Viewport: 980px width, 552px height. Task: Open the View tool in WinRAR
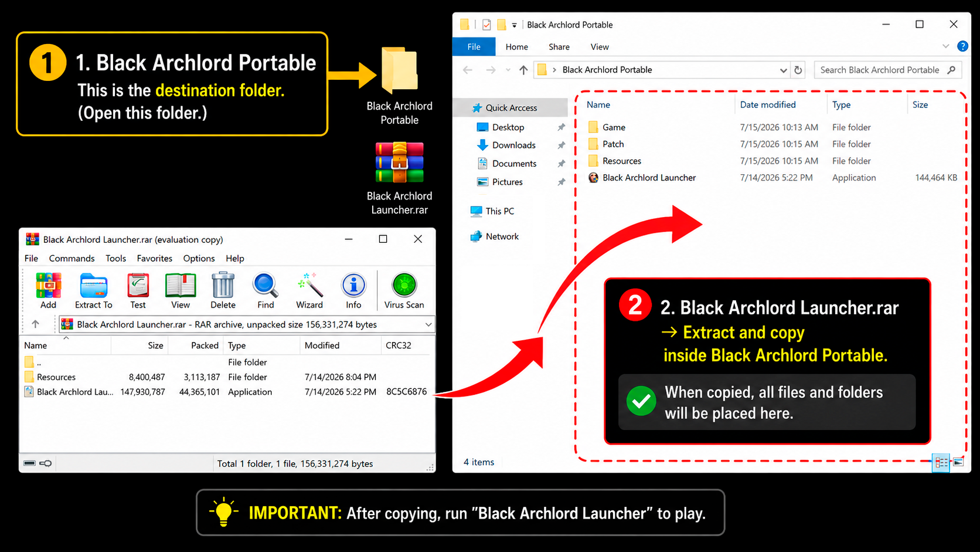click(181, 291)
